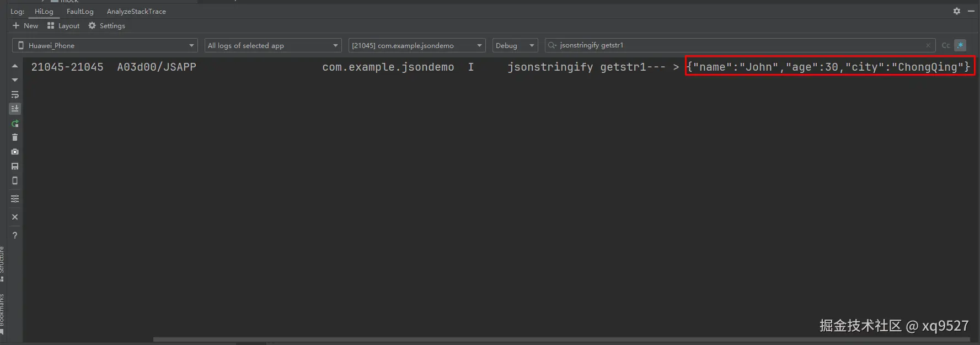Clear the log with the trash icon
The height and width of the screenshot is (345, 980).
(15, 137)
